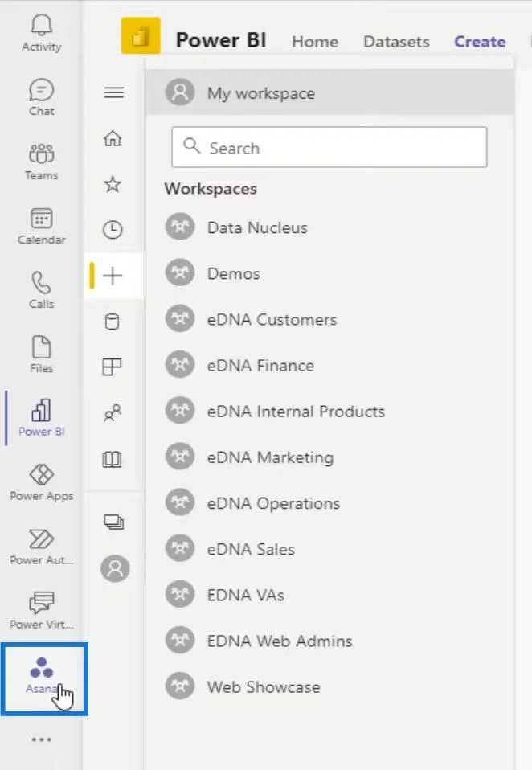Open the EDNA VAs workspace

tap(329, 595)
